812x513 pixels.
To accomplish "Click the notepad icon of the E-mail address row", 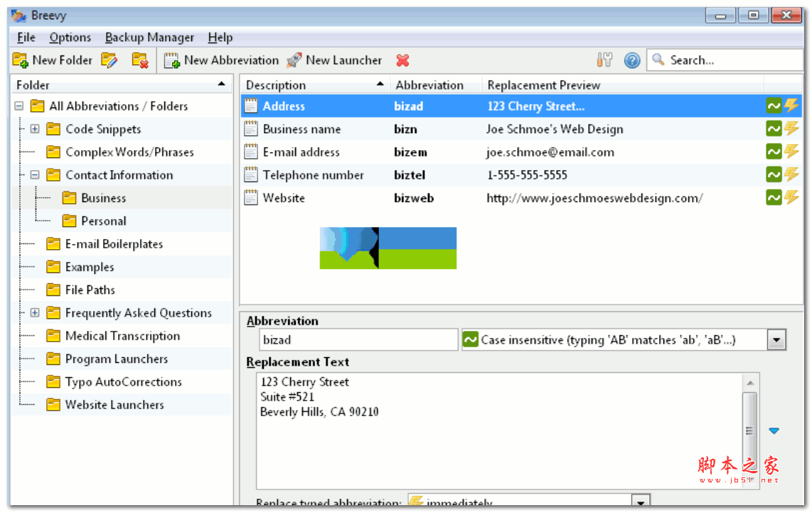I will click(x=251, y=152).
